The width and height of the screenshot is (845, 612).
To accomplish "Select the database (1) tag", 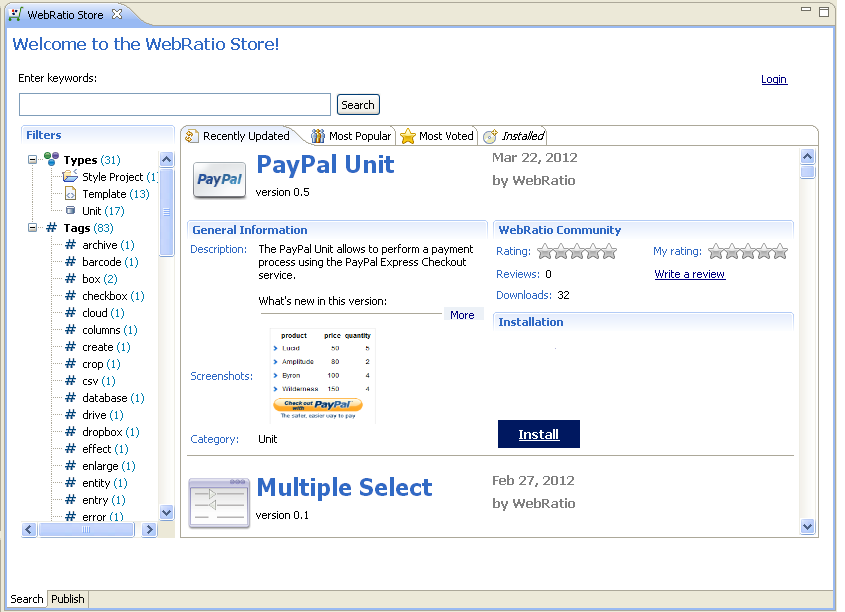I will click(x=113, y=398).
